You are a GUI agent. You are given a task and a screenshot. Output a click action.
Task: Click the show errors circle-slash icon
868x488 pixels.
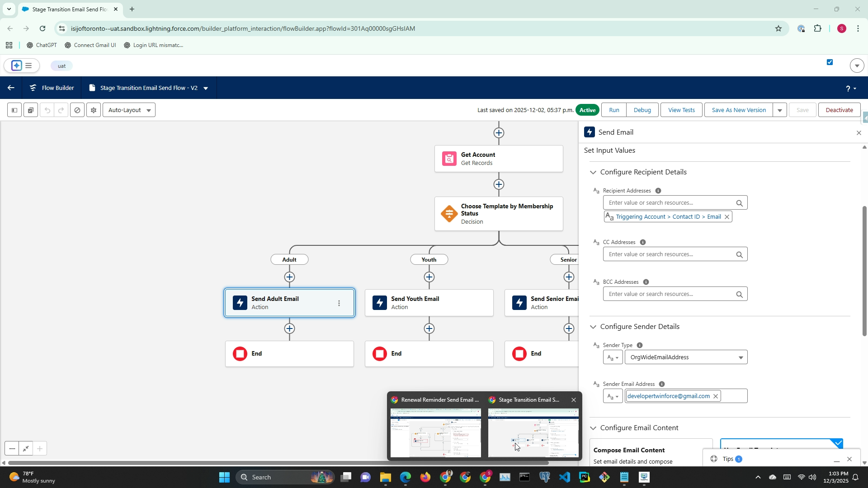tap(77, 110)
